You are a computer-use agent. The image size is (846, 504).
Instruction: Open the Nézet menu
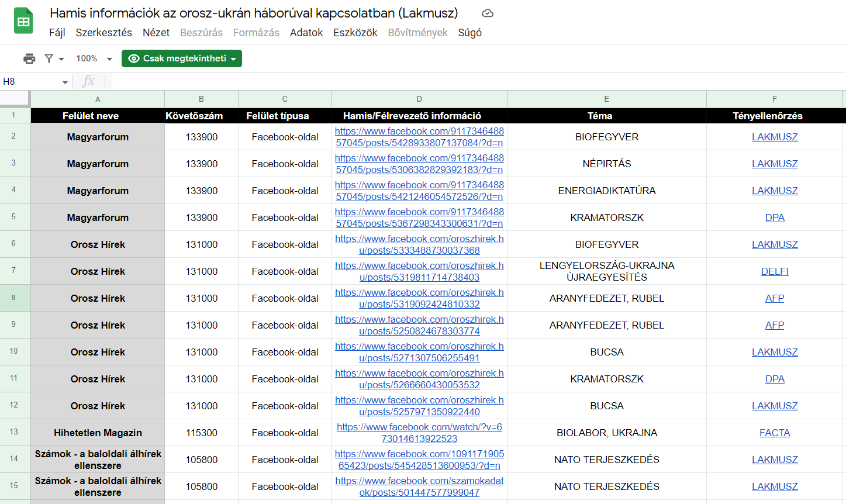156,33
